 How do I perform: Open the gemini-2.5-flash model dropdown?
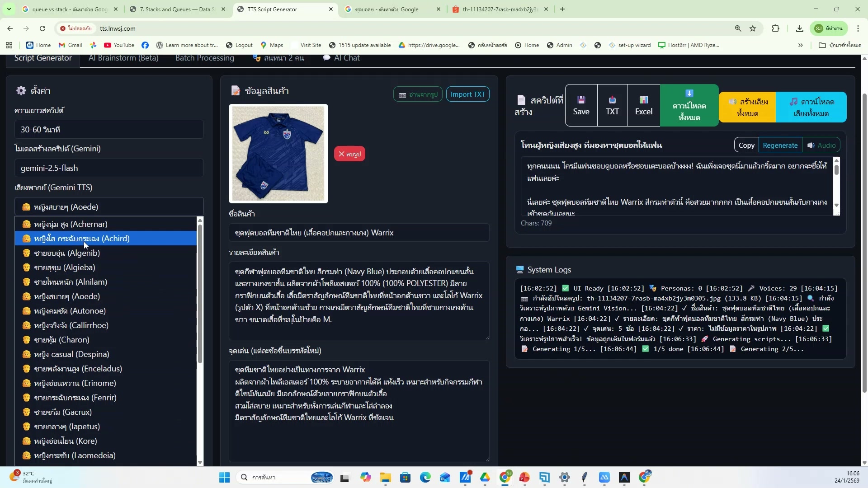(109, 168)
